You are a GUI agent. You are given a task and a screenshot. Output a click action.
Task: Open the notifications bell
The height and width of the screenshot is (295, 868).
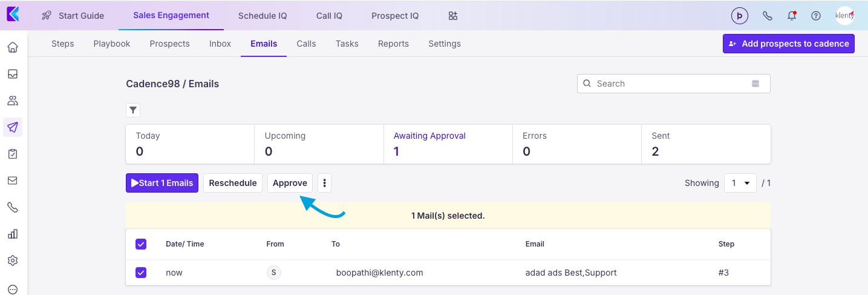[x=792, y=16]
